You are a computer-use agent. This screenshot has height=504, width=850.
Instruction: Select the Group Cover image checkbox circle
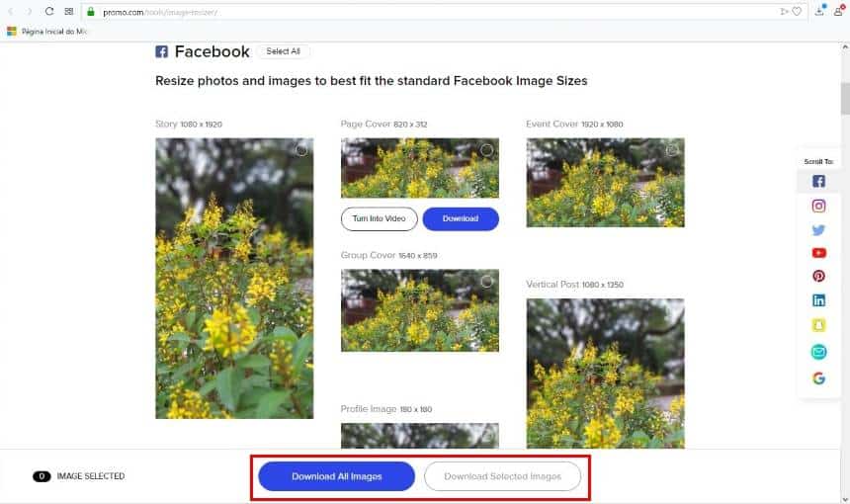487,282
